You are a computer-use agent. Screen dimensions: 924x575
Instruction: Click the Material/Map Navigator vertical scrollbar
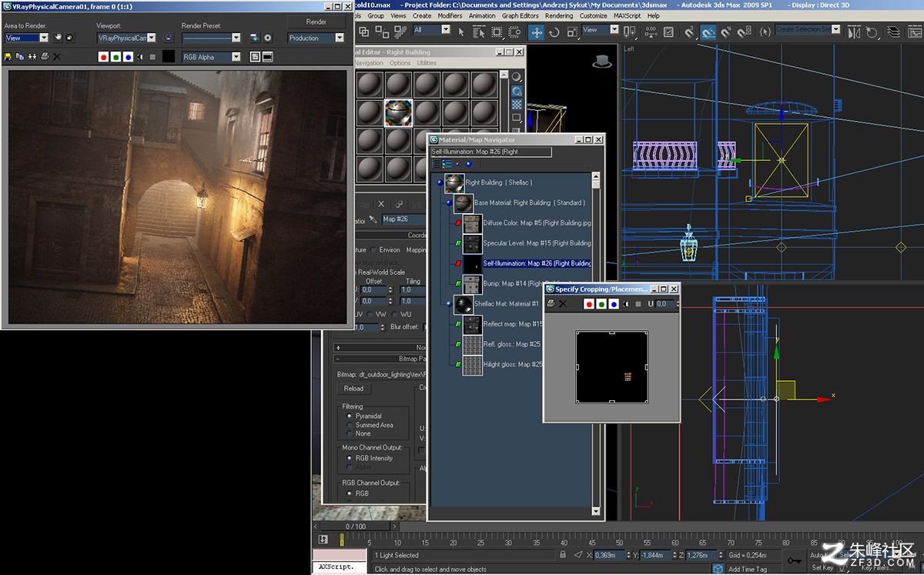point(595,344)
